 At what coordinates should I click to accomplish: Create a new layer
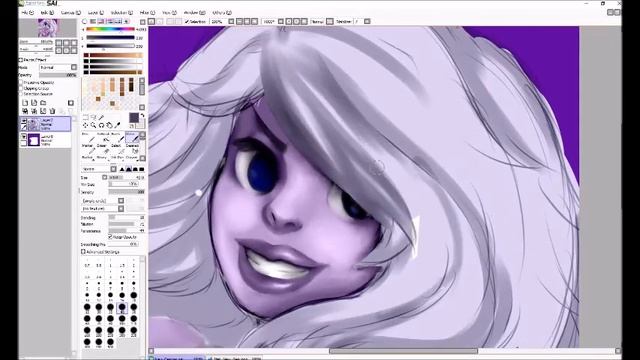(x=25, y=103)
